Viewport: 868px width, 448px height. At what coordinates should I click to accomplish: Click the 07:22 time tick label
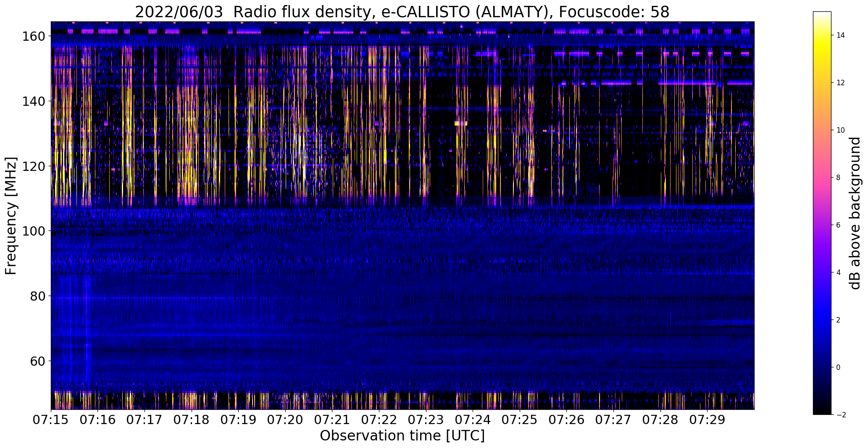click(x=379, y=420)
